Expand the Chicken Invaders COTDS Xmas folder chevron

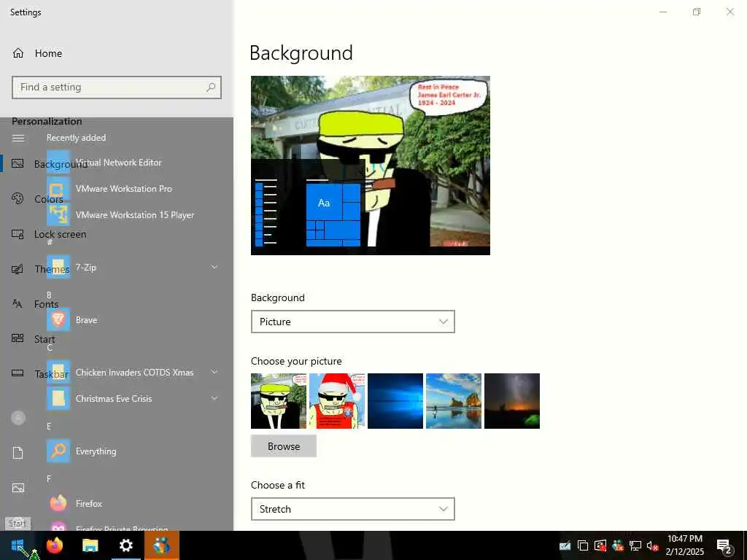click(214, 372)
